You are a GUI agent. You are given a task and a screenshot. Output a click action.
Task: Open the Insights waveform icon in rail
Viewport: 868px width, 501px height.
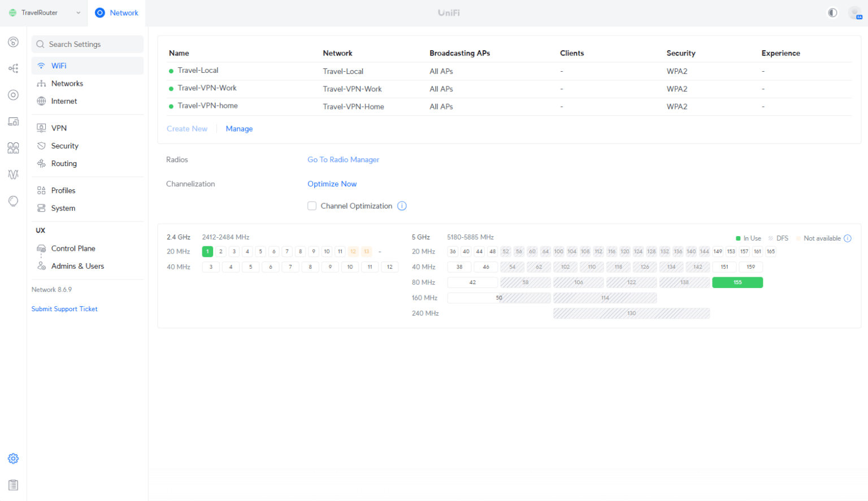pos(13,175)
